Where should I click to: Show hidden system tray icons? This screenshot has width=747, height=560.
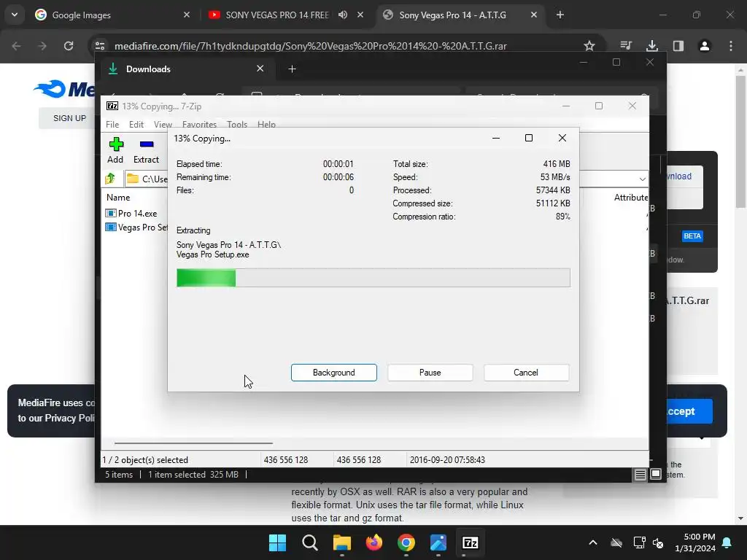tap(593, 542)
